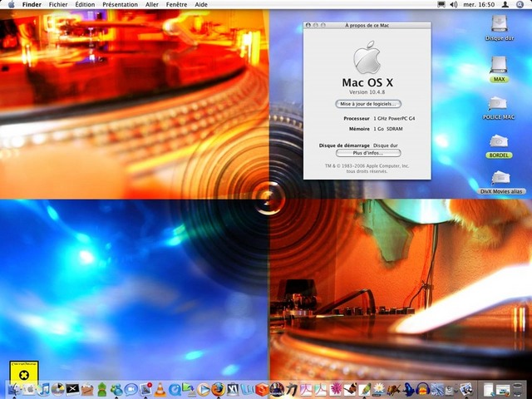Open iChat in the Dock

tap(131, 390)
